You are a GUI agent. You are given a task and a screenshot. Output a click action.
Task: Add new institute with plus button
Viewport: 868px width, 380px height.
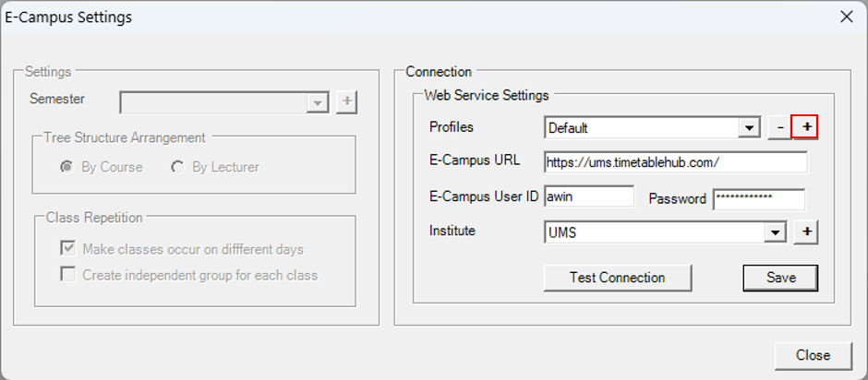(806, 232)
